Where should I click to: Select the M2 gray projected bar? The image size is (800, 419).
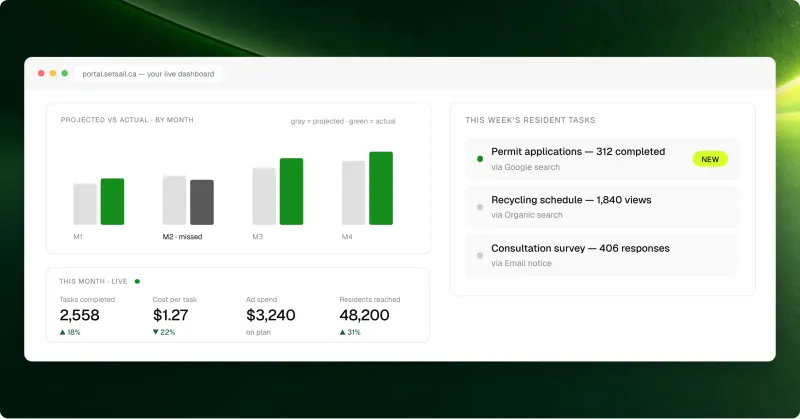click(174, 200)
